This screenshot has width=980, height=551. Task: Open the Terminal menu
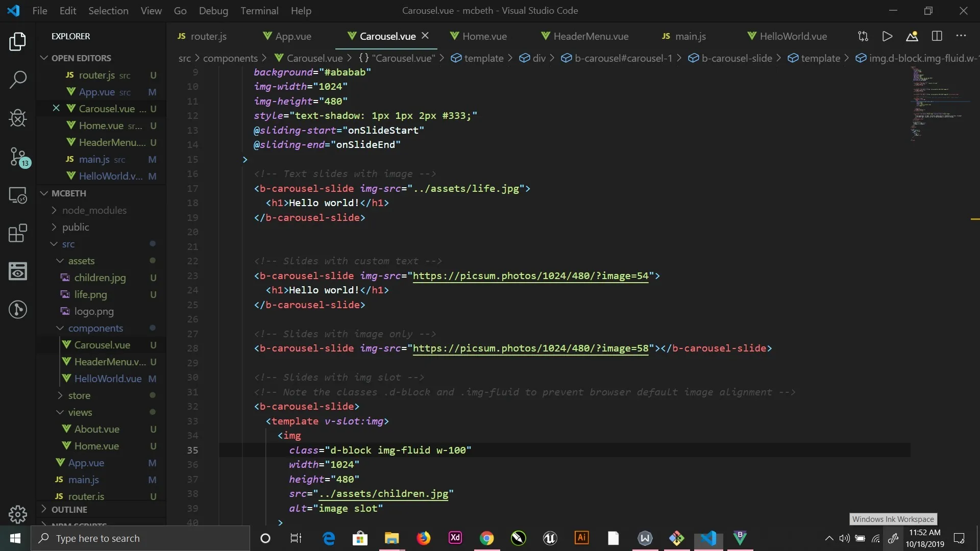coord(259,11)
